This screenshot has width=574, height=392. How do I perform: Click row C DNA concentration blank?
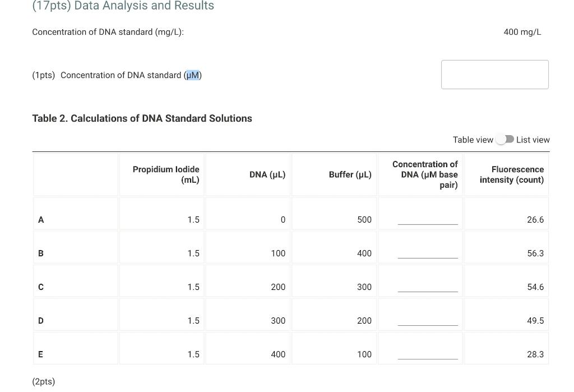click(428, 287)
